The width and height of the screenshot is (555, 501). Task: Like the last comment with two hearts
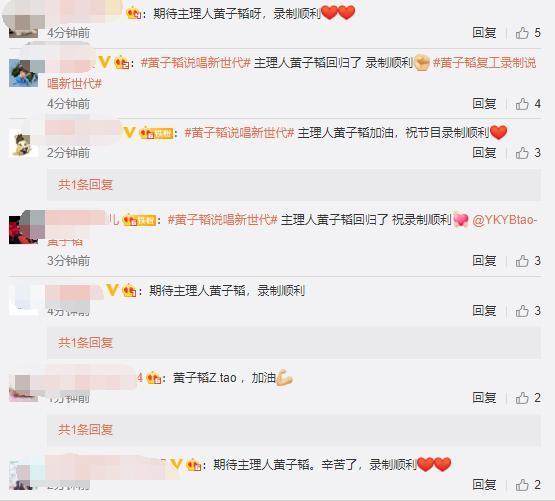tap(528, 485)
